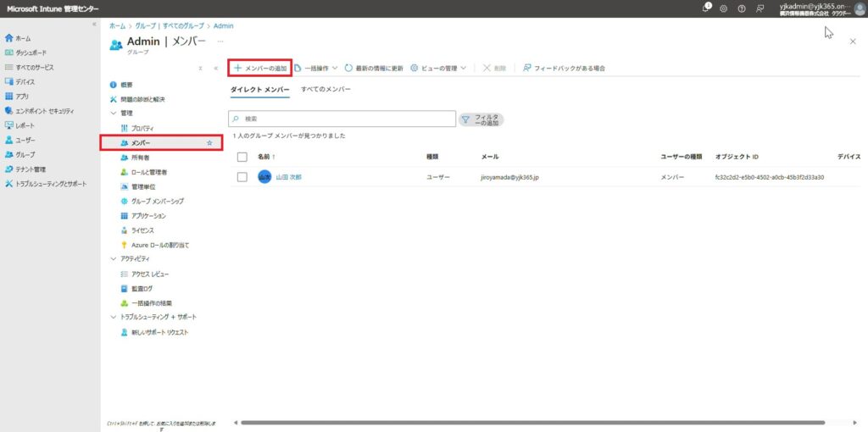The width and height of the screenshot is (868, 432).
Task: Open the feedback icon in top bar
Action: point(759,8)
